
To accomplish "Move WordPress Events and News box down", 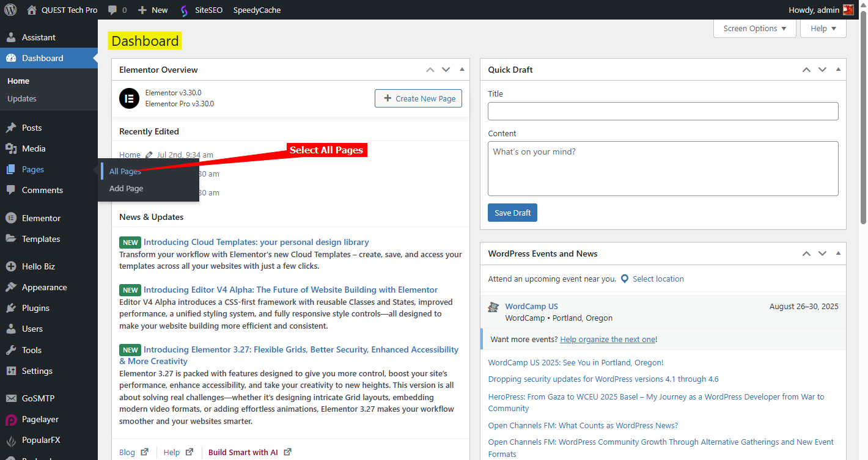I will 822,254.
